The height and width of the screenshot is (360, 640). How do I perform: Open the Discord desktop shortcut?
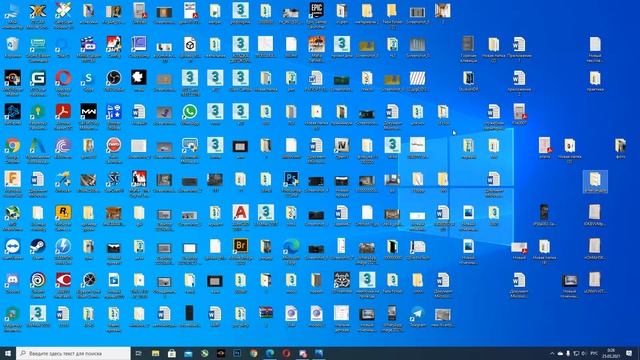[13, 280]
